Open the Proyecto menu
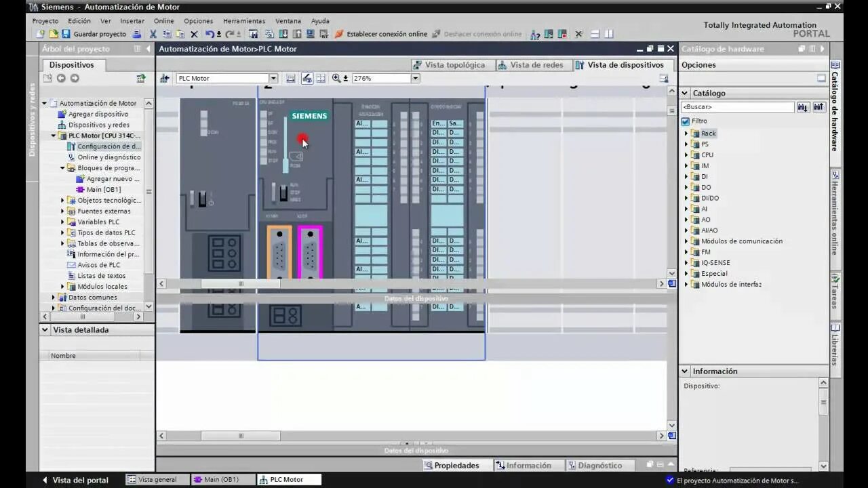 (x=45, y=21)
